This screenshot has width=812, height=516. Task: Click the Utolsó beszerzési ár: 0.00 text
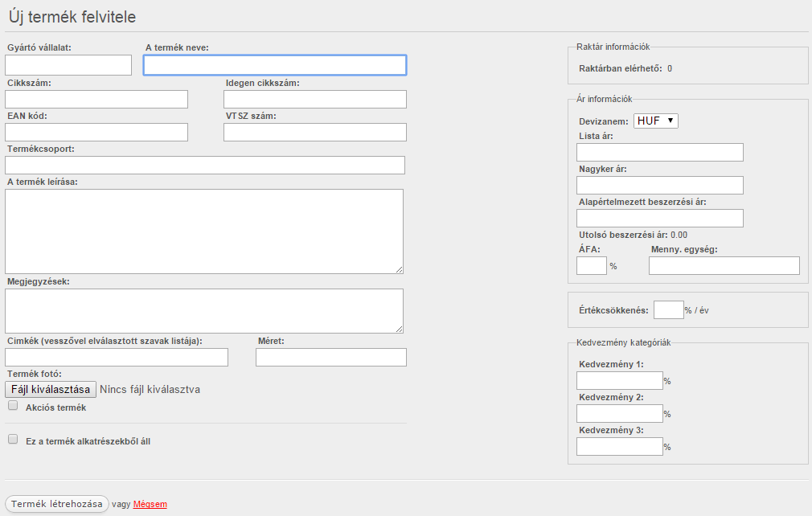click(634, 235)
